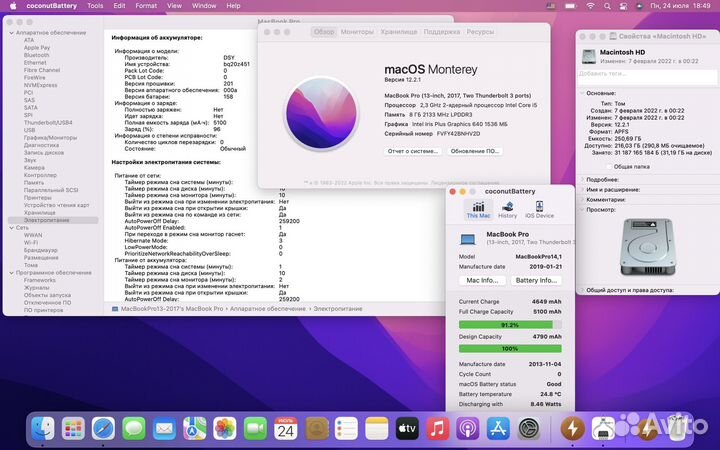The height and width of the screenshot is (450, 720).
Task: Open System Preferences from the Dock
Action: pos(529,429)
